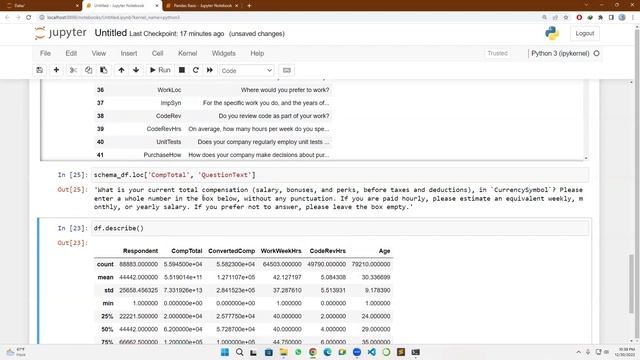Open the cell type Code dropdown

[247, 71]
